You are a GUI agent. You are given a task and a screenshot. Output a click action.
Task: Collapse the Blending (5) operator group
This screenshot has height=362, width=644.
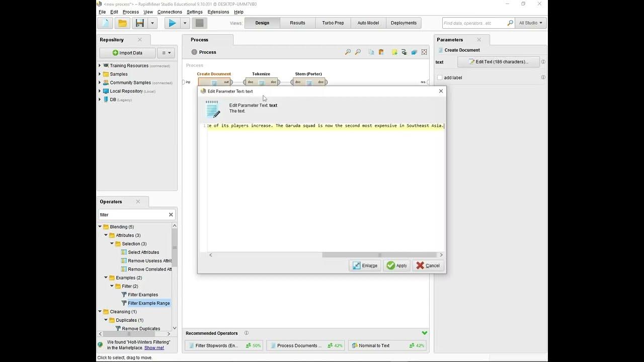[100, 227]
